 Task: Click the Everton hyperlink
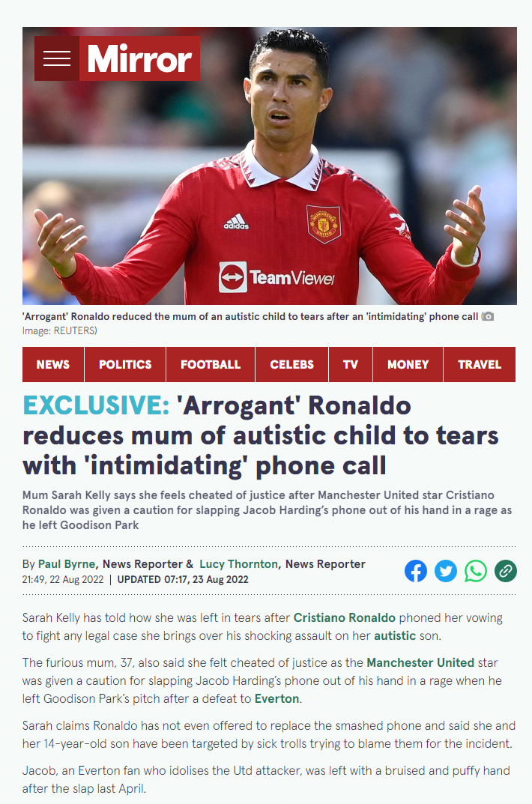[x=276, y=699]
